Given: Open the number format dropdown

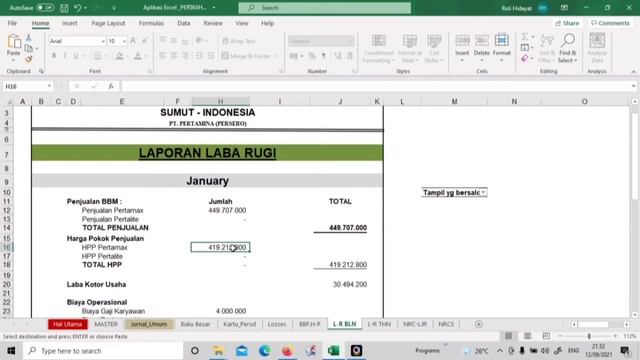Looking at the screenshot, I should pos(351,41).
